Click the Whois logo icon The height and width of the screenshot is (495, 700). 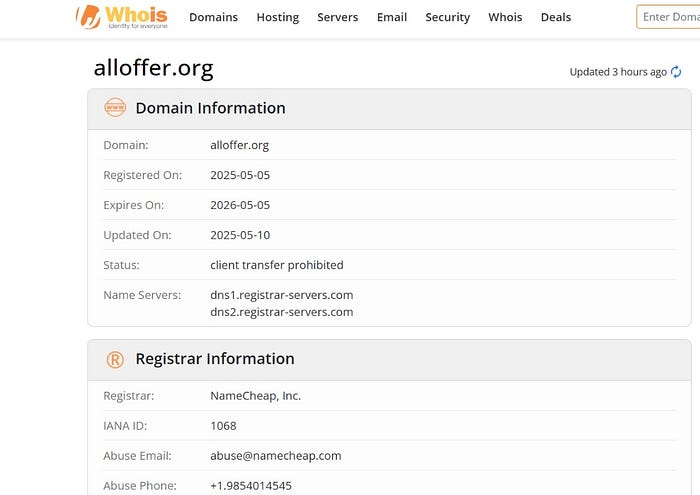(121, 17)
